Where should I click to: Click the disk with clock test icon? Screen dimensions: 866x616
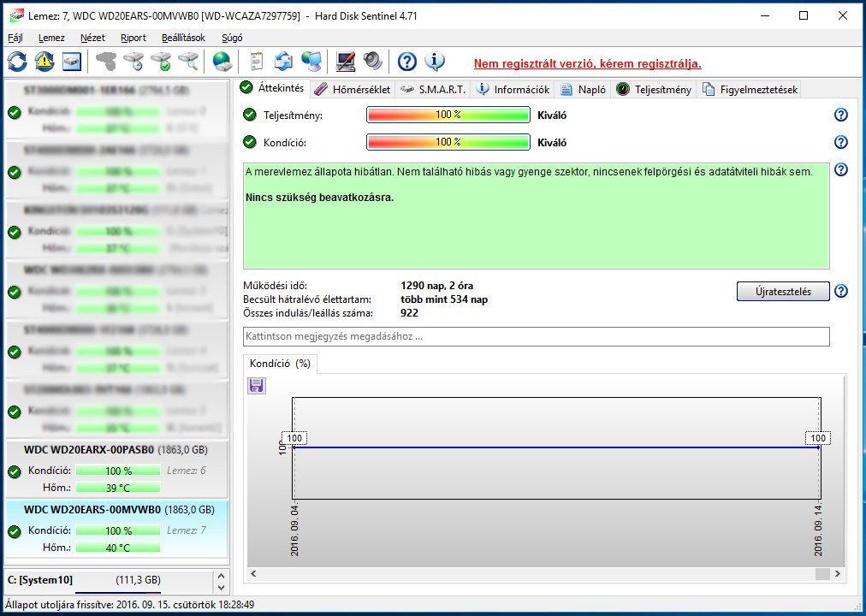[133, 62]
